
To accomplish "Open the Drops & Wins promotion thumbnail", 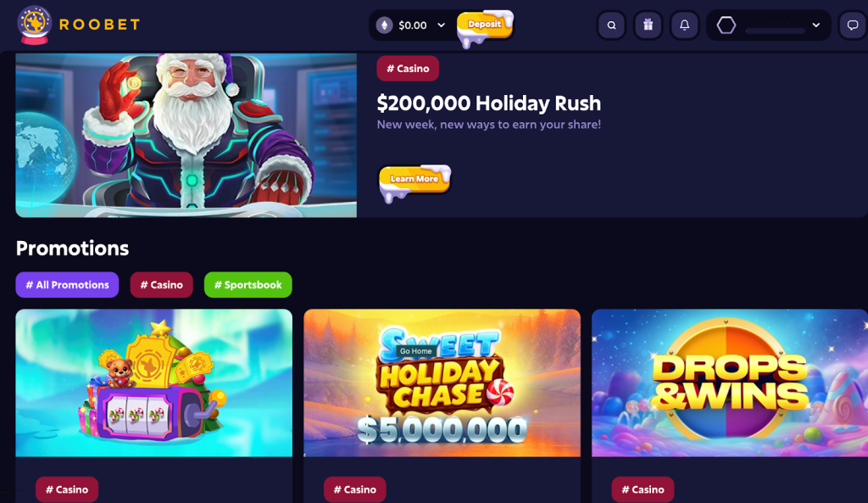I will coord(730,383).
